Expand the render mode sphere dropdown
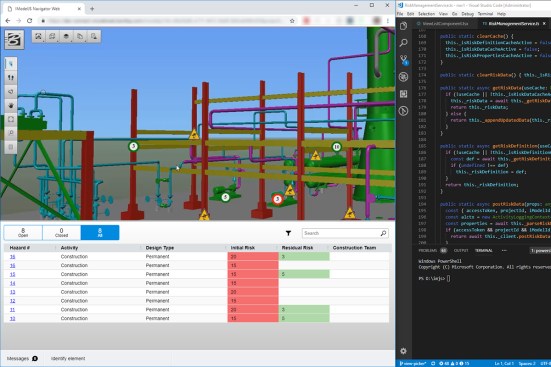Screen dimensions: 551x367 pos(66,37)
